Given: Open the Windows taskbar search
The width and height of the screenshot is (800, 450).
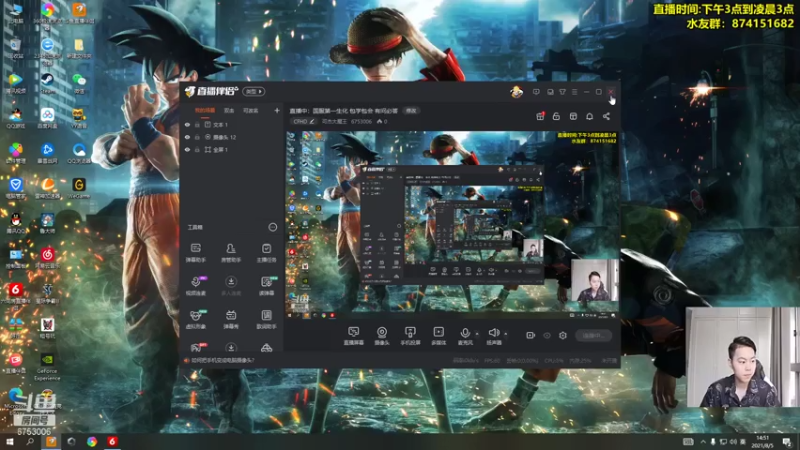Looking at the screenshot, I should pyautogui.click(x=30, y=441).
